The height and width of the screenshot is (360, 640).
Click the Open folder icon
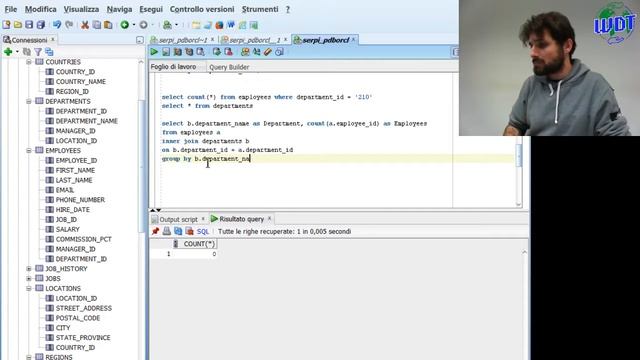[x=18, y=25]
